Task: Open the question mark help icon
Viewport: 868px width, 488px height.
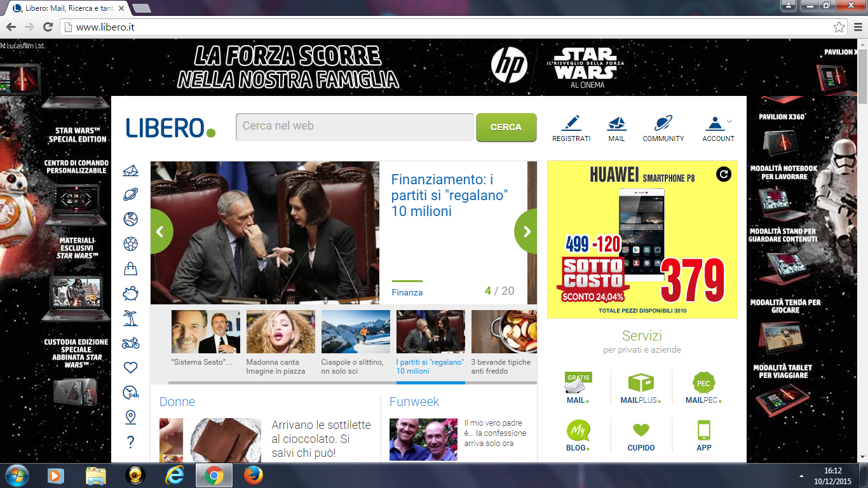Action: tap(130, 442)
